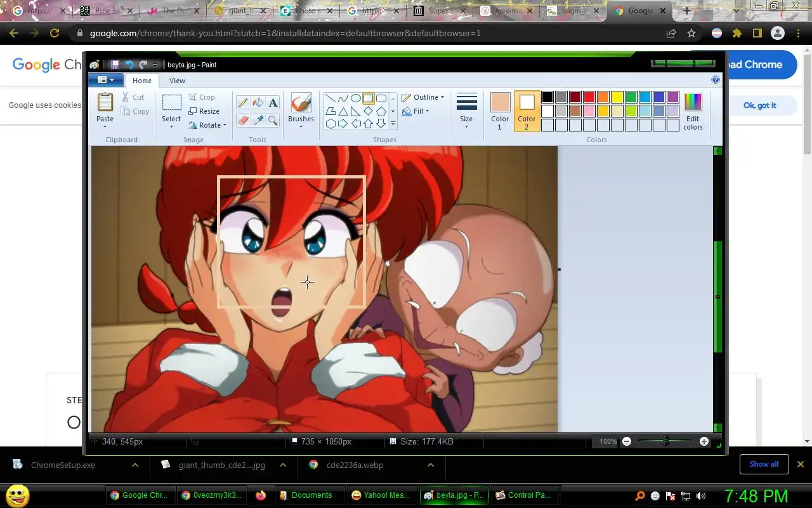Choose the Up arrow shape
Screen dimensions: 812x508
tap(369, 124)
